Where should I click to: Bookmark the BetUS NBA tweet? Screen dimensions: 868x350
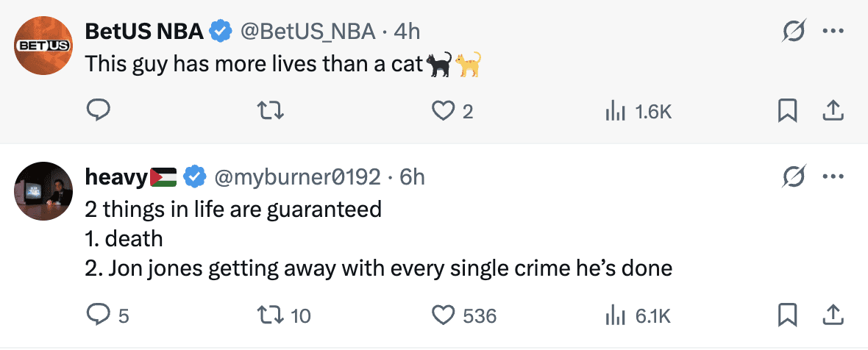coord(788,110)
